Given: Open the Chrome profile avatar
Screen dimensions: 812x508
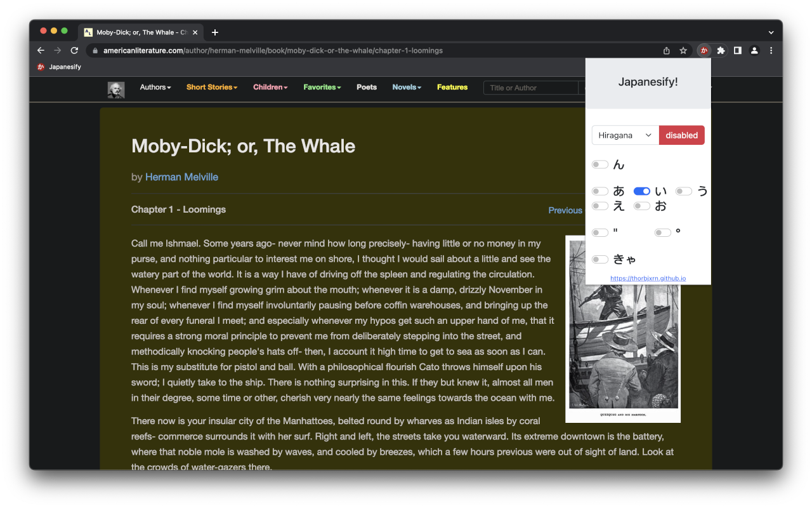Looking at the screenshot, I should point(754,51).
